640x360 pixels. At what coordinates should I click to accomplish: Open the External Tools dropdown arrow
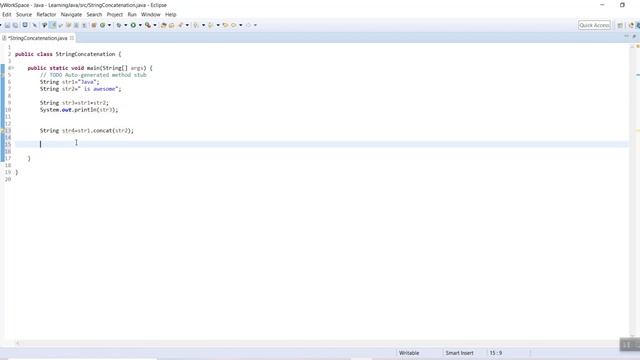coord(155,25)
